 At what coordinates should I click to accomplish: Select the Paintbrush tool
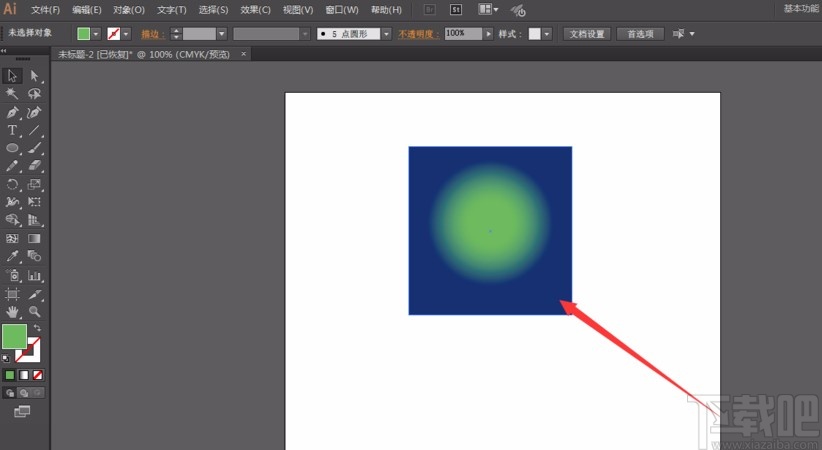[34, 148]
